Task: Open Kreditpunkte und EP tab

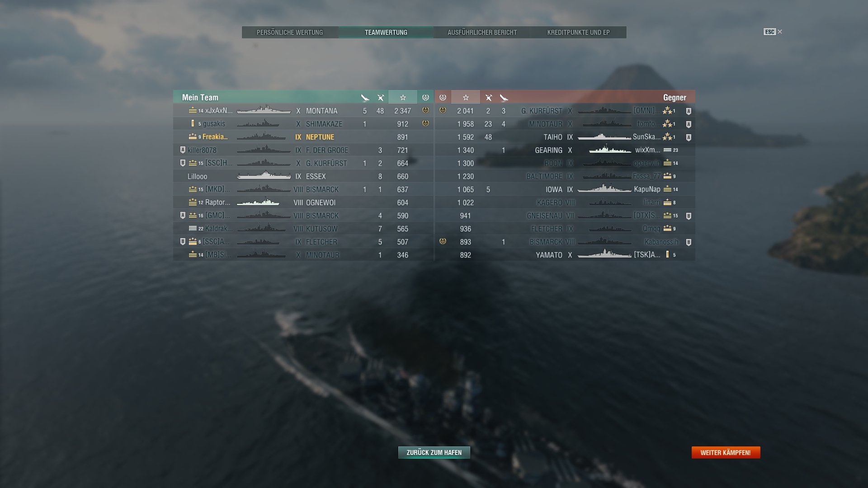Action: click(x=578, y=33)
